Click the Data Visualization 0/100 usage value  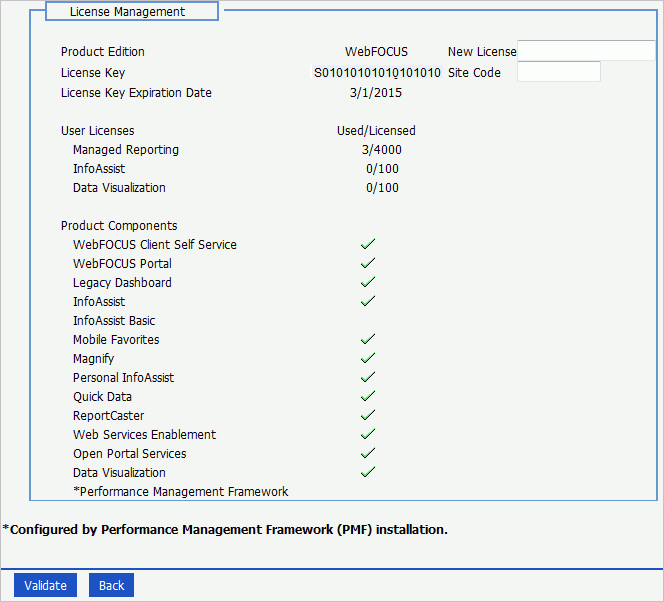point(382,188)
